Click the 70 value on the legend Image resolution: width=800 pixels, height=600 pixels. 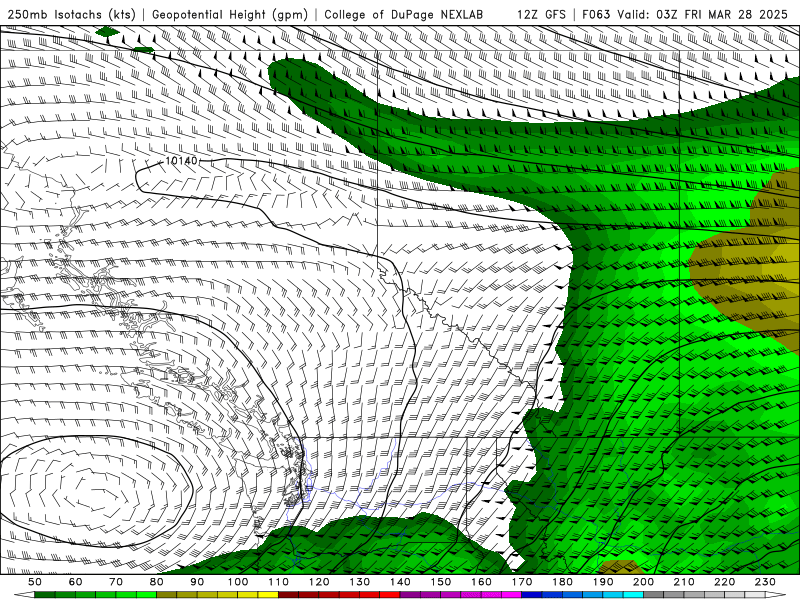116,582
